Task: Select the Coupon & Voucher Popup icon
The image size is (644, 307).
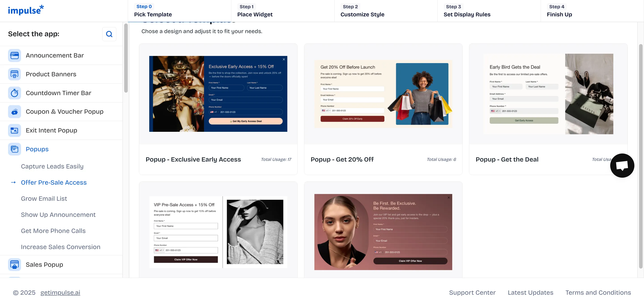Action: point(15,111)
